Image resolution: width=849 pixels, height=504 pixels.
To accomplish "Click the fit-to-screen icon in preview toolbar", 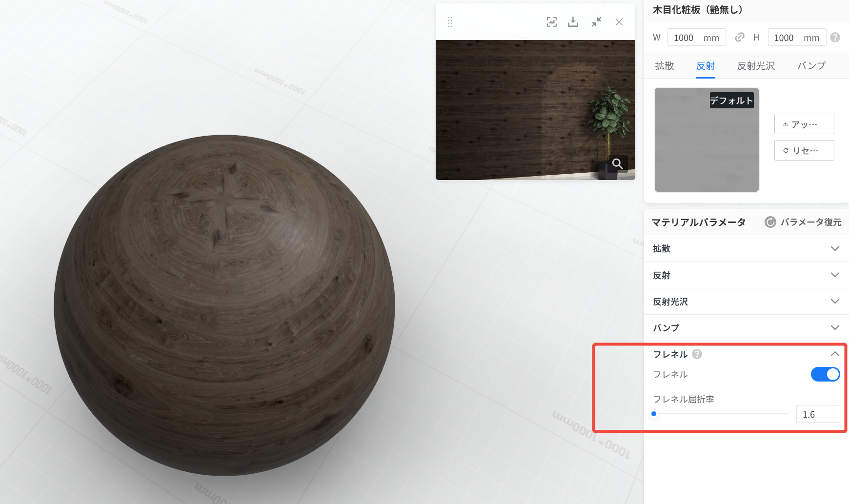I will click(551, 22).
